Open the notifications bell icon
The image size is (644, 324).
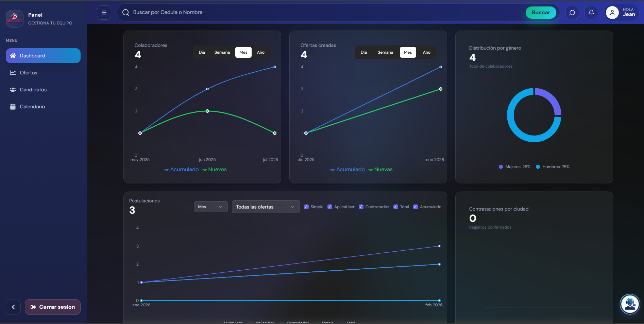click(591, 13)
